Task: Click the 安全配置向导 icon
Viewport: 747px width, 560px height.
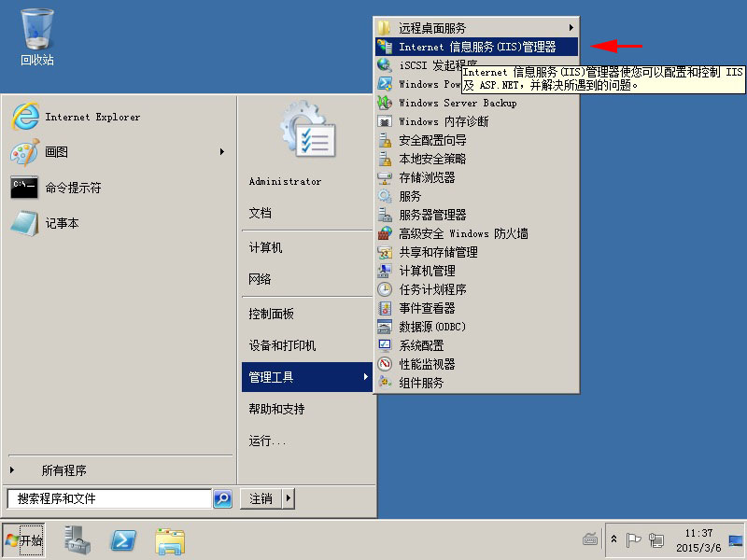Action: [x=385, y=140]
